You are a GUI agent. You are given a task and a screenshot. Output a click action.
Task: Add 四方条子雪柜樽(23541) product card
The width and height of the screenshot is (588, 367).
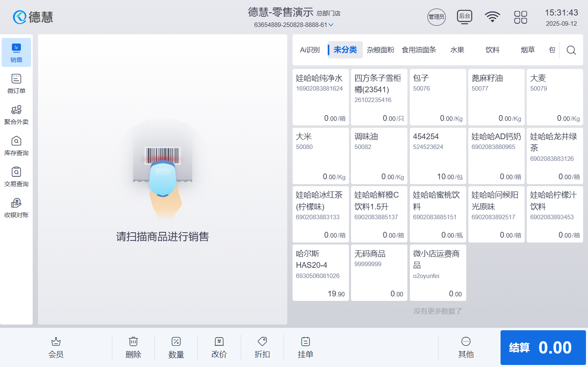(x=379, y=97)
